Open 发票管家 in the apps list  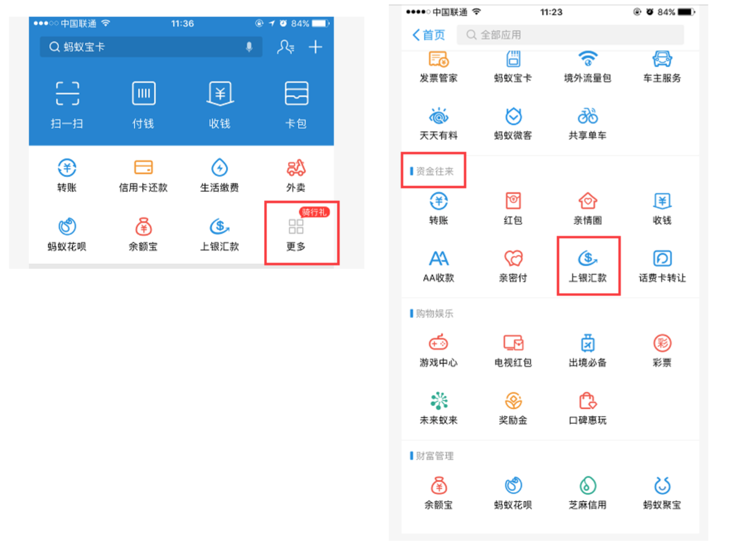click(439, 67)
